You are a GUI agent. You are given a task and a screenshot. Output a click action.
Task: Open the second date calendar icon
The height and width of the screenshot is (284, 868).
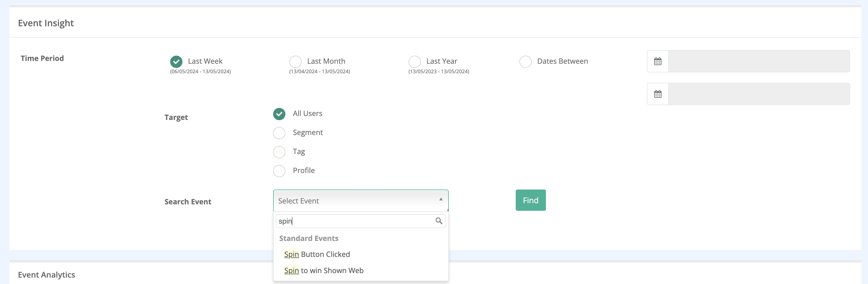pyautogui.click(x=657, y=94)
